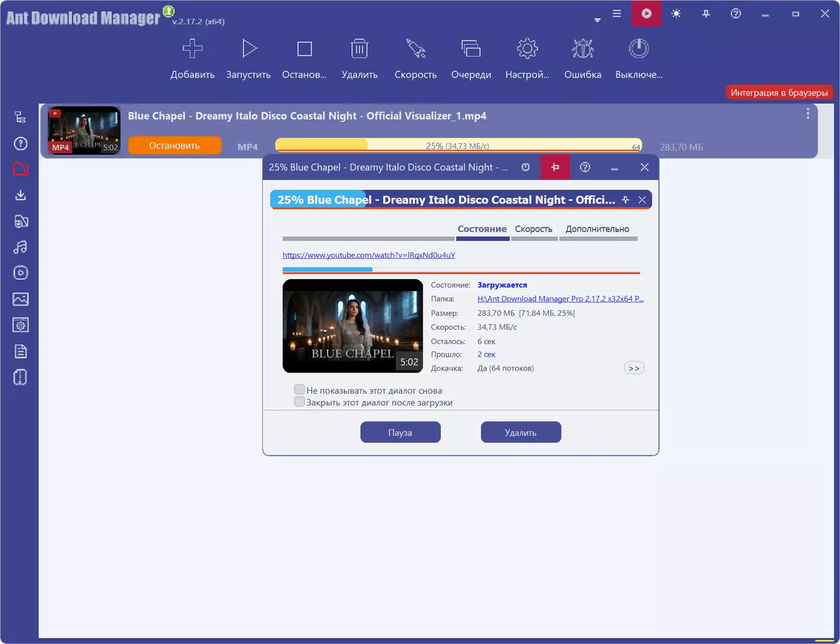Check Закрыть этот диалог после загрузки
The image size is (840, 644).
pyautogui.click(x=299, y=402)
